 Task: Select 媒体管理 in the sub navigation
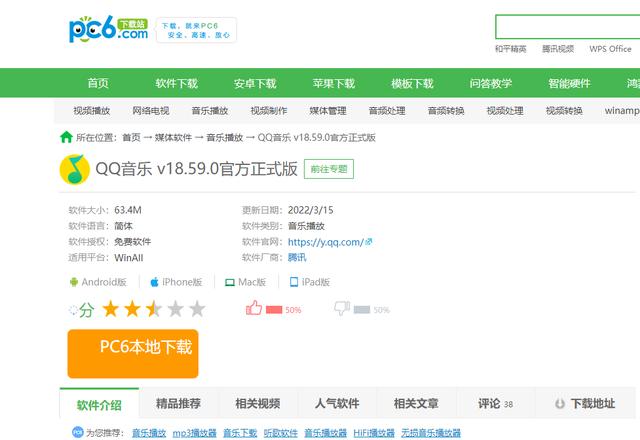point(328,111)
